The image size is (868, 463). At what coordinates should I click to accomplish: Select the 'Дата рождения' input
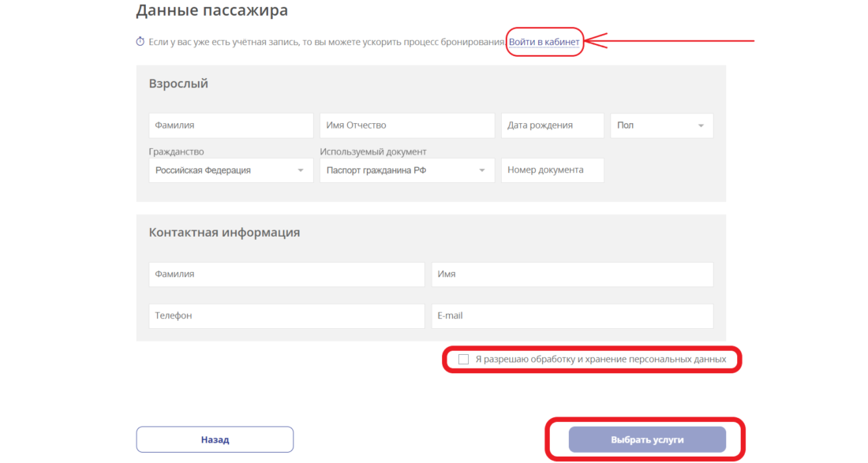click(552, 125)
